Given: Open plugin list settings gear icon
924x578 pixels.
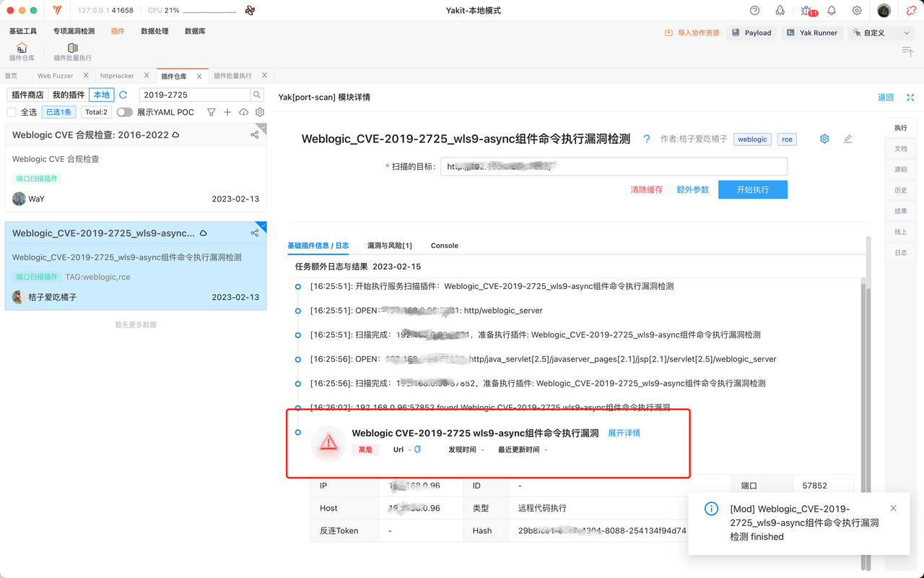Looking at the screenshot, I should (x=260, y=112).
